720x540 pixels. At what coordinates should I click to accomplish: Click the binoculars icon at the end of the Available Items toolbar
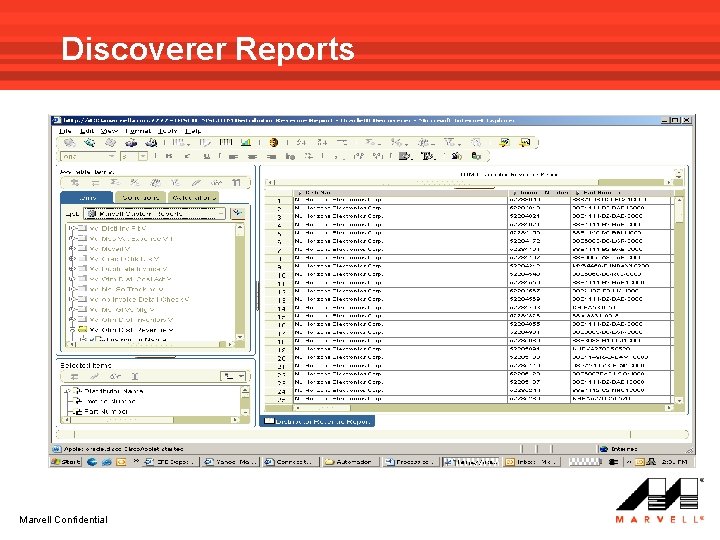[236, 182]
